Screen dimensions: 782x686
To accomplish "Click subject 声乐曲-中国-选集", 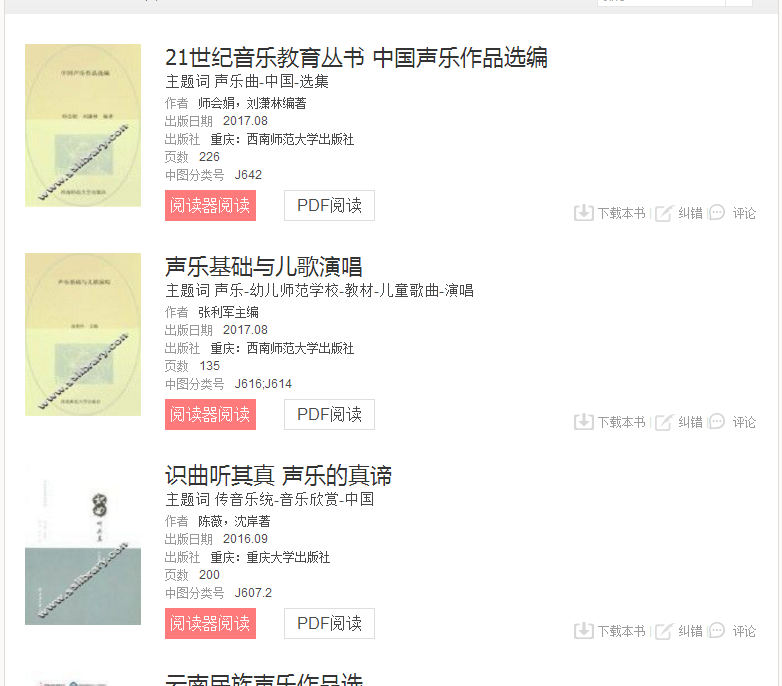I will [271, 81].
